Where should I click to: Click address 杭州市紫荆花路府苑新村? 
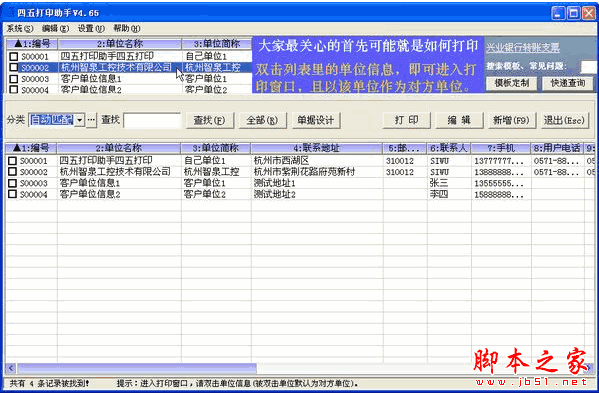(304, 171)
